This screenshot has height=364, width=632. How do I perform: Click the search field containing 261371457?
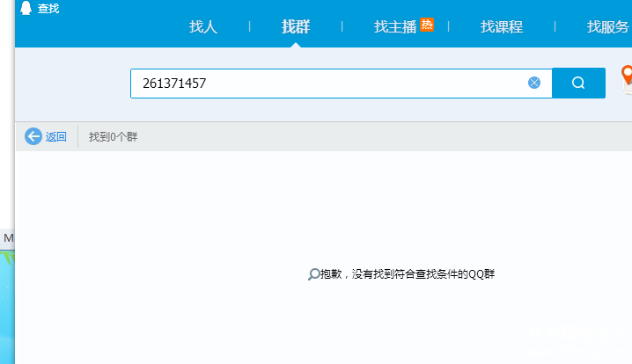[341, 84]
